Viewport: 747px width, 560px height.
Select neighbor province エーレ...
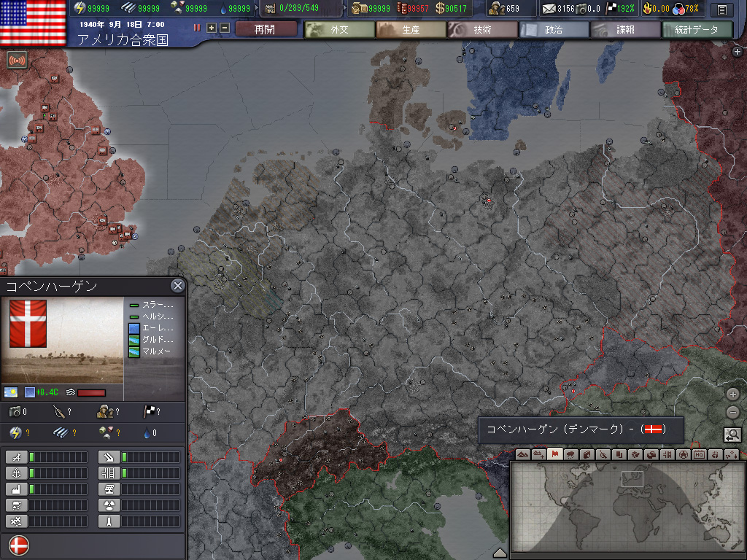coord(152,328)
